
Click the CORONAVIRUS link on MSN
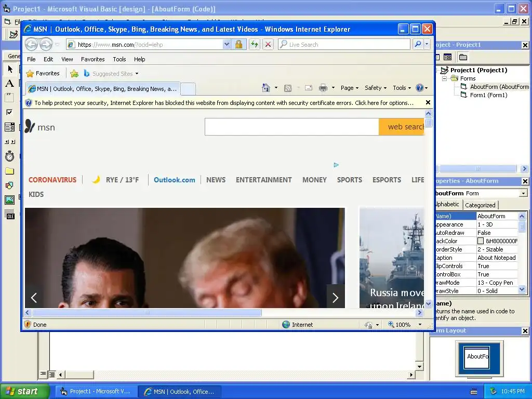pos(52,180)
